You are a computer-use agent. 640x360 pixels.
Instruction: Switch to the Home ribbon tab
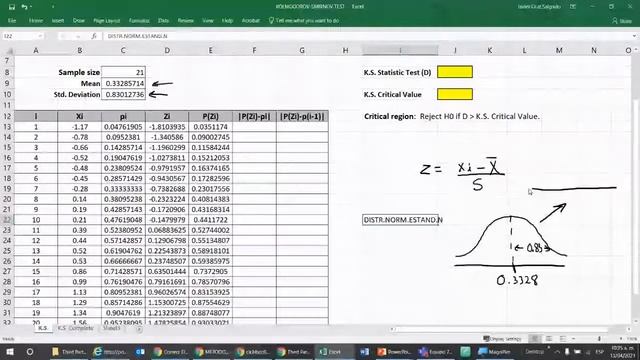36,20
